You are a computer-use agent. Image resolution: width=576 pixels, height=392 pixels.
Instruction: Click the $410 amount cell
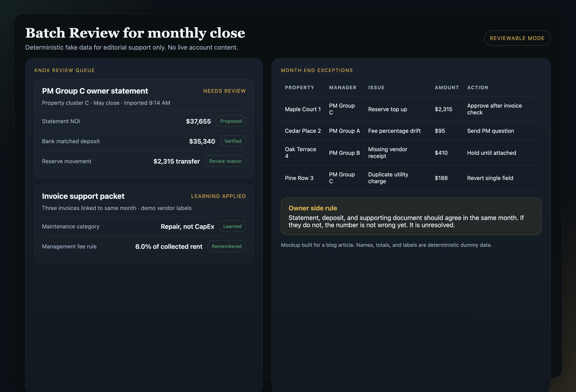(441, 153)
